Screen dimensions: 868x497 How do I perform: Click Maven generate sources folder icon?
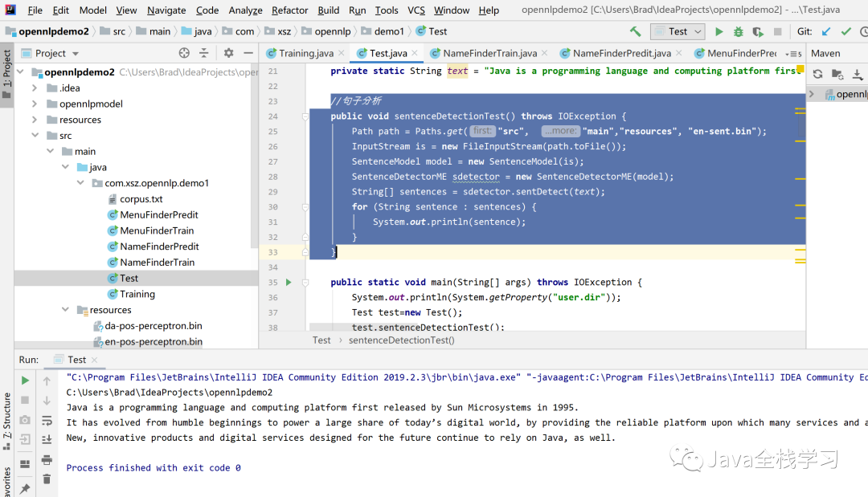pos(837,74)
